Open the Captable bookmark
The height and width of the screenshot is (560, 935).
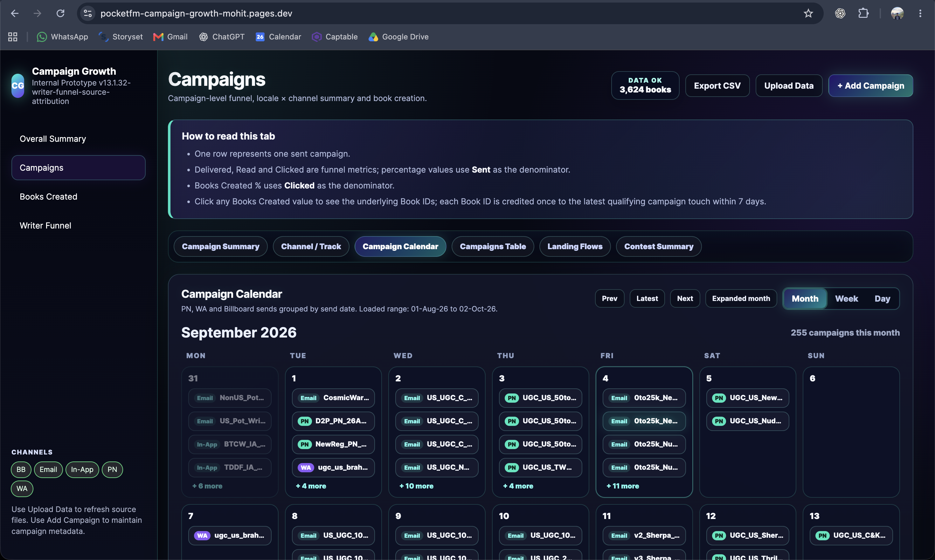(335, 37)
